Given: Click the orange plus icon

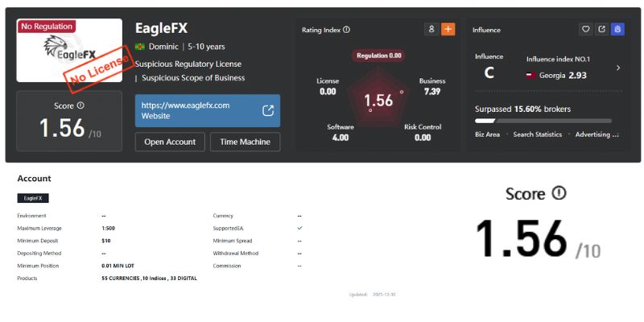Looking at the screenshot, I should coord(448,29).
